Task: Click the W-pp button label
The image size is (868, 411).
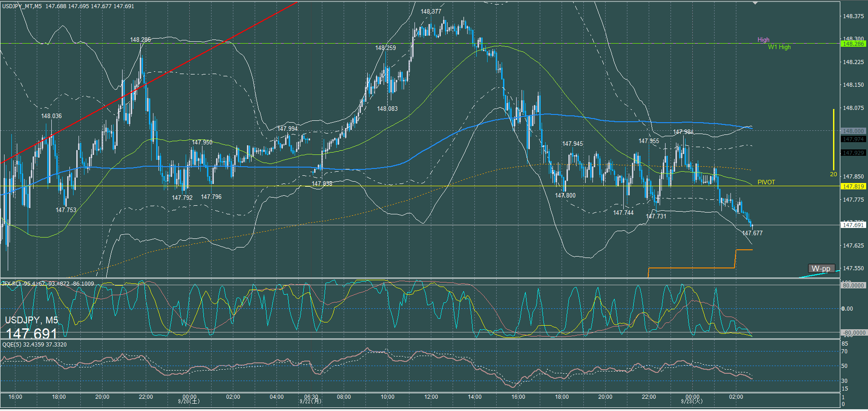Action: pyautogui.click(x=821, y=268)
